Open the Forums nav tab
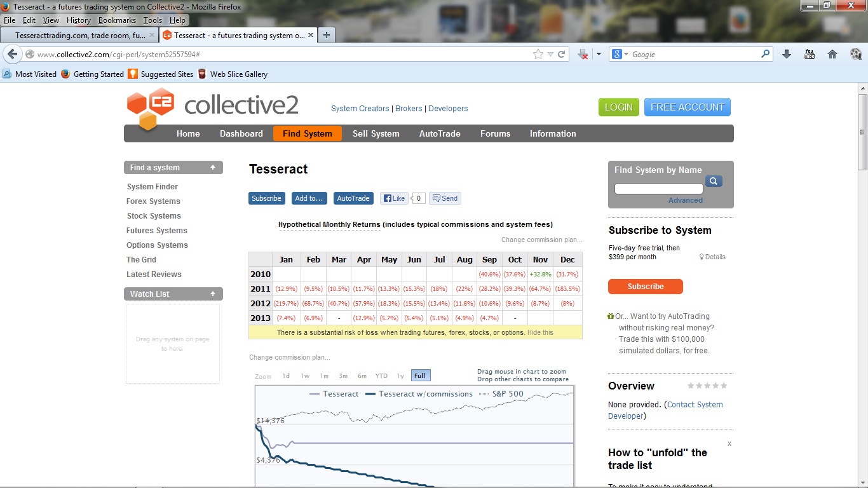The width and height of the screenshot is (868, 488). point(496,133)
